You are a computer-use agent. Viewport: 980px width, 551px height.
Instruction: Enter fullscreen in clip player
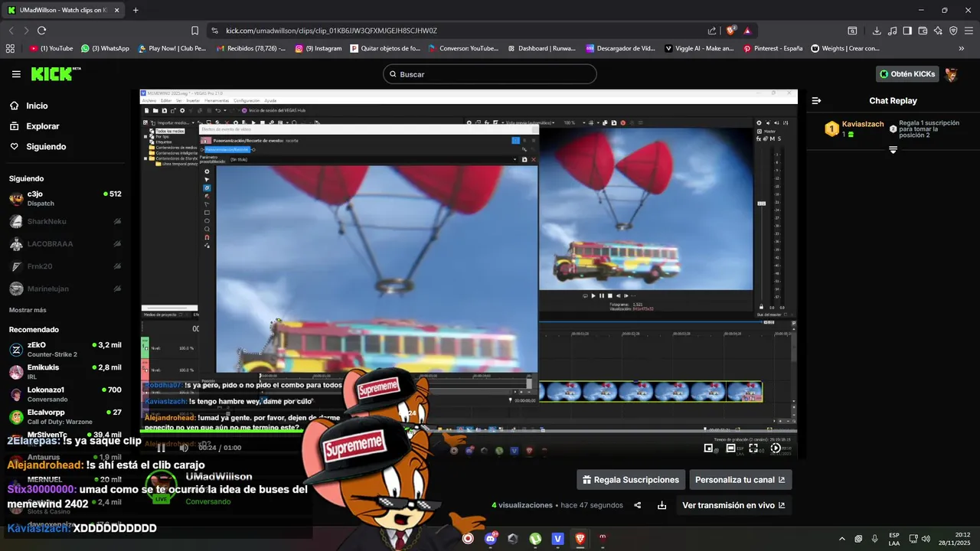(x=753, y=448)
